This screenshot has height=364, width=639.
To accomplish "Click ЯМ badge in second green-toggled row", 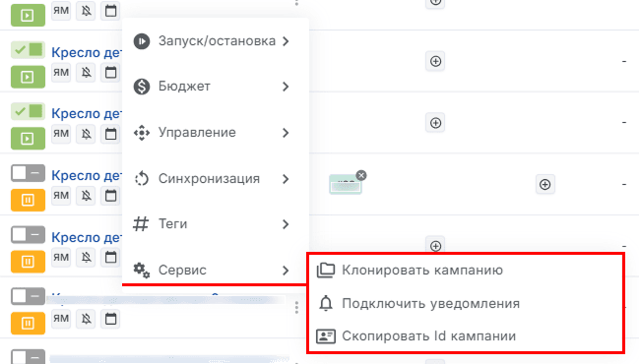I will tap(61, 133).
